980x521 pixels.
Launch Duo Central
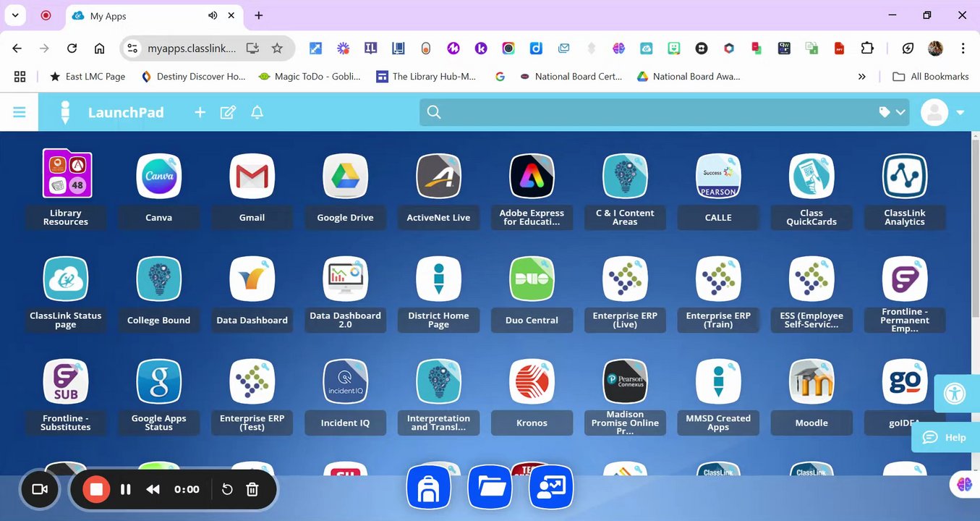coord(532,279)
